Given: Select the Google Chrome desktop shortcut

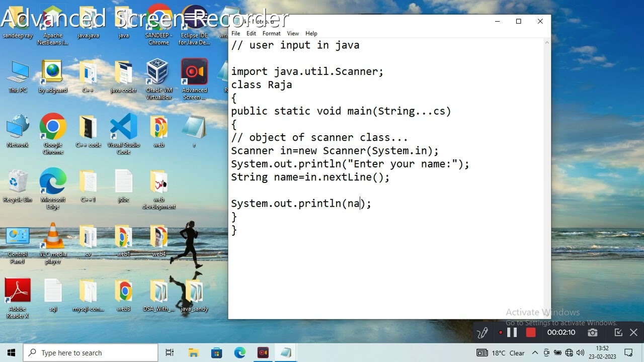Looking at the screenshot, I should pos(53,134).
